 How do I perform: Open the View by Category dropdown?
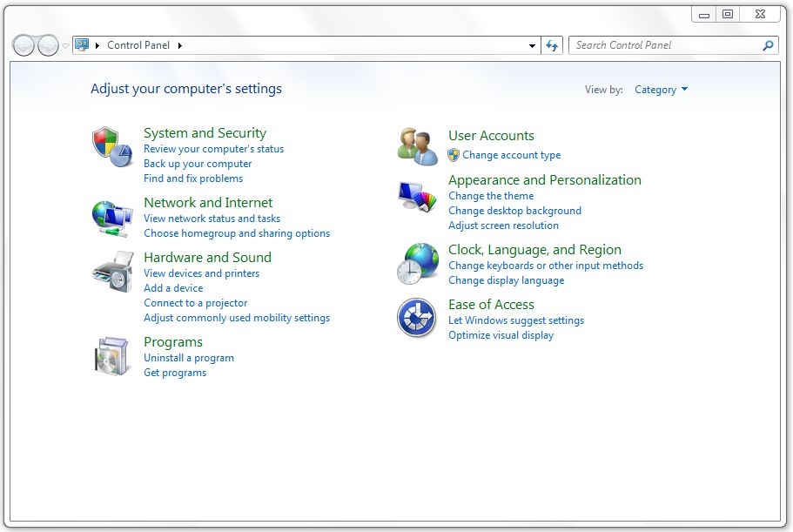661,90
